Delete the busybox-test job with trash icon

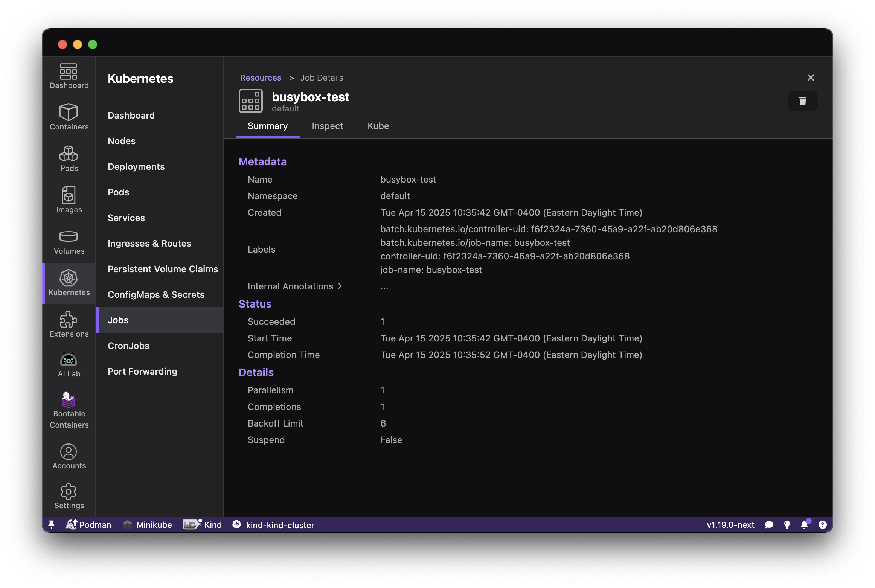coord(802,101)
